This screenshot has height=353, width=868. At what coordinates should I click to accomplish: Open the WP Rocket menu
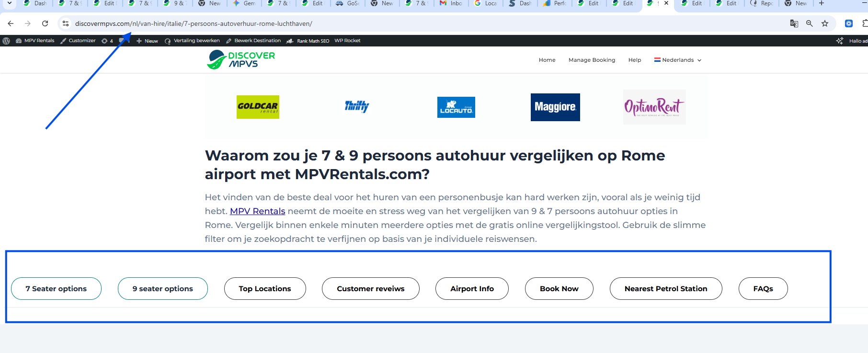click(347, 41)
